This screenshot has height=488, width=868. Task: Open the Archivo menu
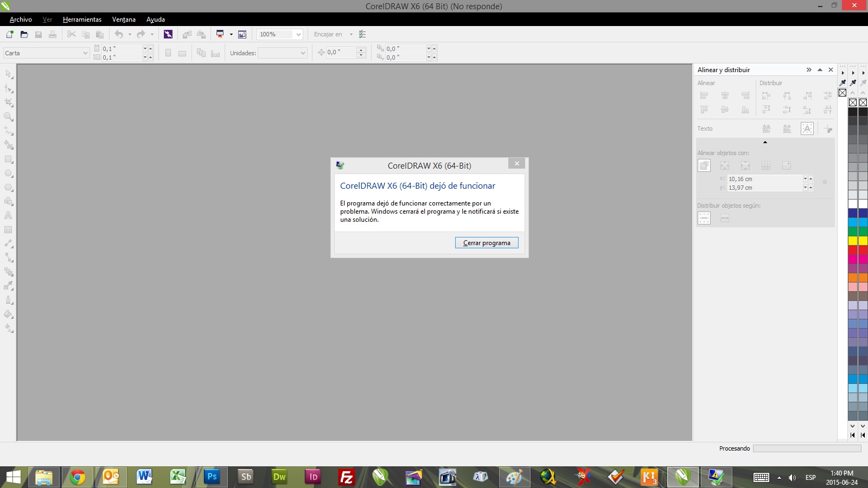pos(21,20)
